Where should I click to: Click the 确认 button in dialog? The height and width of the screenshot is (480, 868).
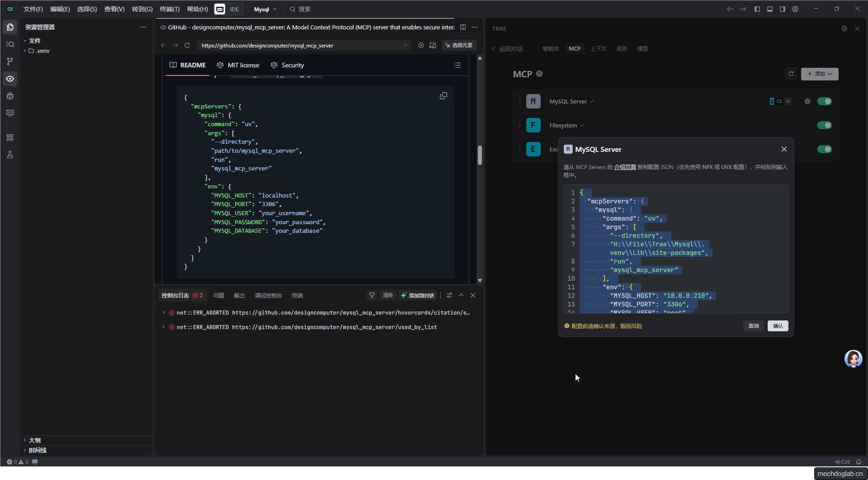coord(778,326)
